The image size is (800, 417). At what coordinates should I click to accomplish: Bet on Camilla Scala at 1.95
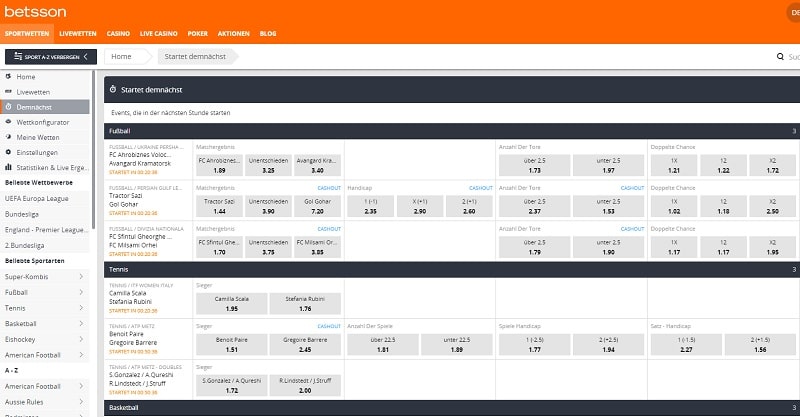(x=232, y=304)
